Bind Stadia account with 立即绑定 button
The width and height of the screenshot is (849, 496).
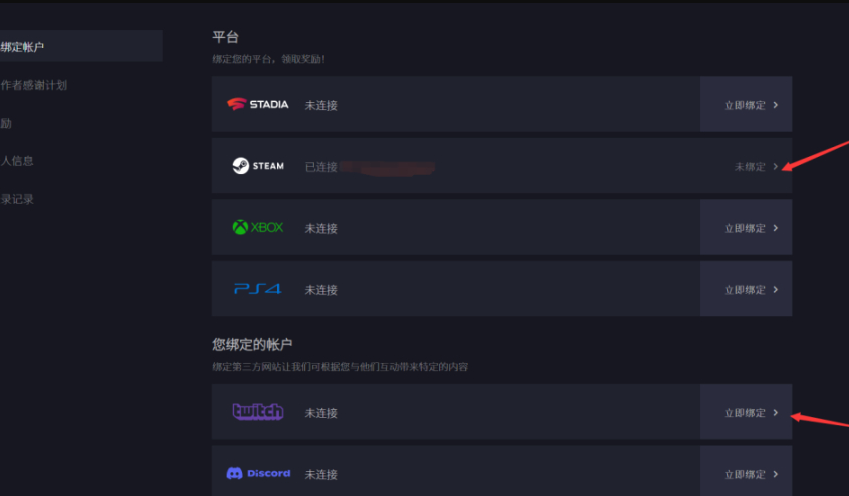click(746, 104)
